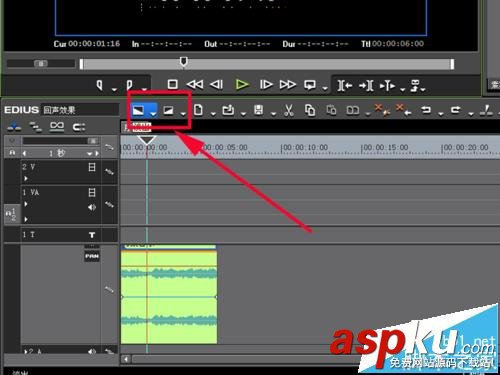The width and height of the screenshot is (500, 375).
Task: Toggle Insert/Overwrite mode icon
Action: click(14, 127)
